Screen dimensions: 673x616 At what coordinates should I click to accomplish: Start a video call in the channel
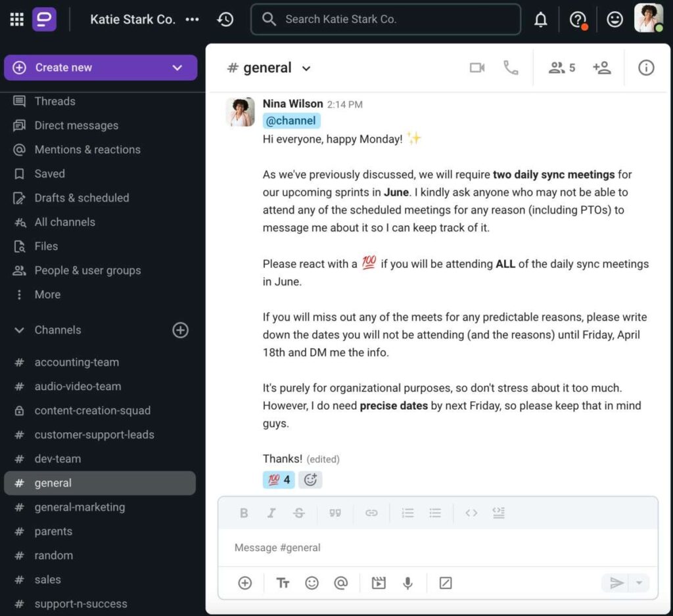tap(477, 68)
